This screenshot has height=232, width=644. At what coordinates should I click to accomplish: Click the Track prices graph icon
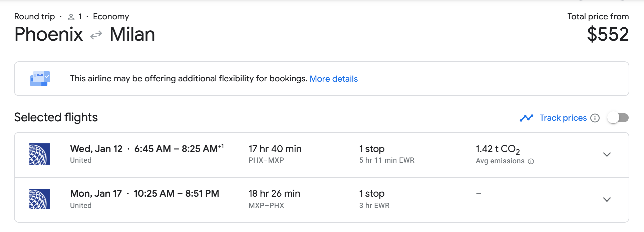tap(527, 118)
